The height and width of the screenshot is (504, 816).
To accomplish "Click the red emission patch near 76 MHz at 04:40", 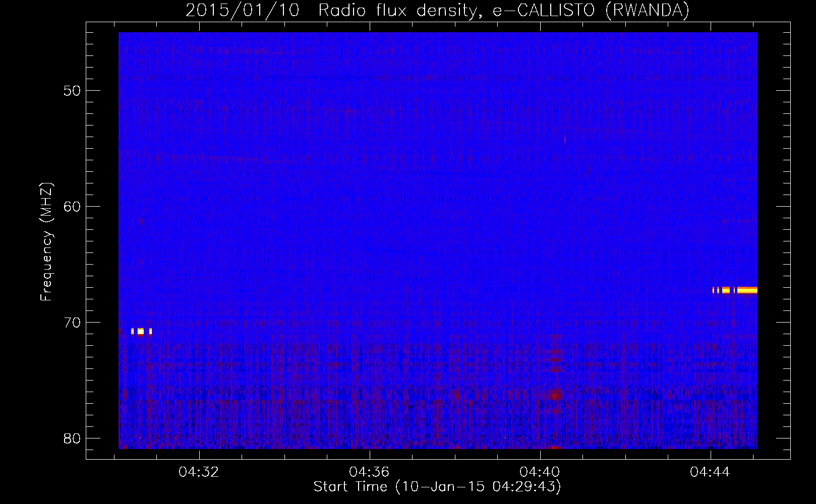I will pyautogui.click(x=555, y=395).
